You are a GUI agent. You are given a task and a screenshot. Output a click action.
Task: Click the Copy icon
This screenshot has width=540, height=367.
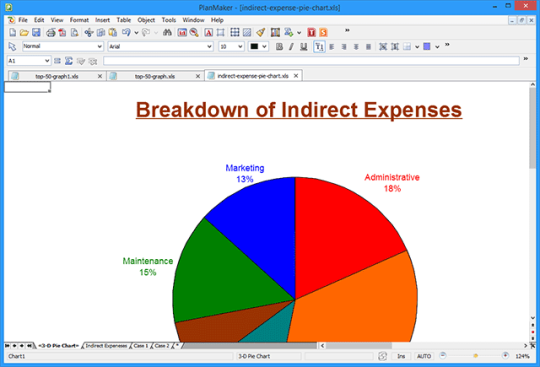coord(101,32)
